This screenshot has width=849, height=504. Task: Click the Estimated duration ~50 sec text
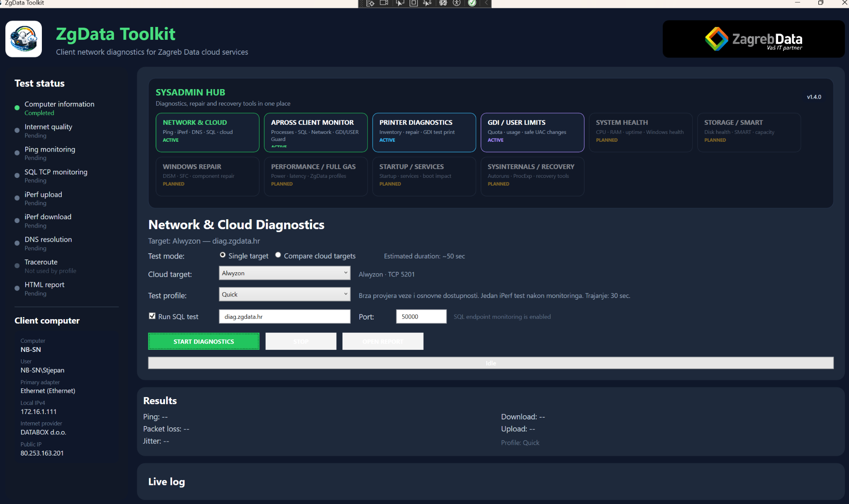pos(424,256)
